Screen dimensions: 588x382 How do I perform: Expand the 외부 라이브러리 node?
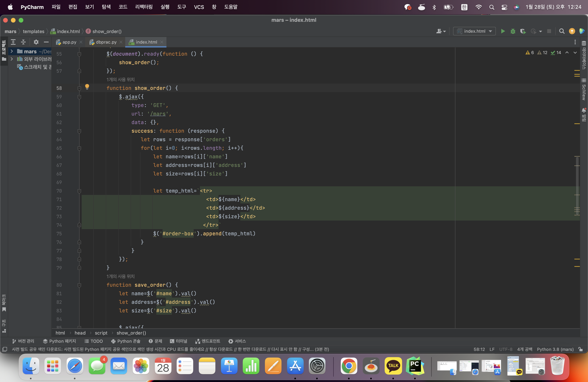pyautogui.click(x=12, y=59)
